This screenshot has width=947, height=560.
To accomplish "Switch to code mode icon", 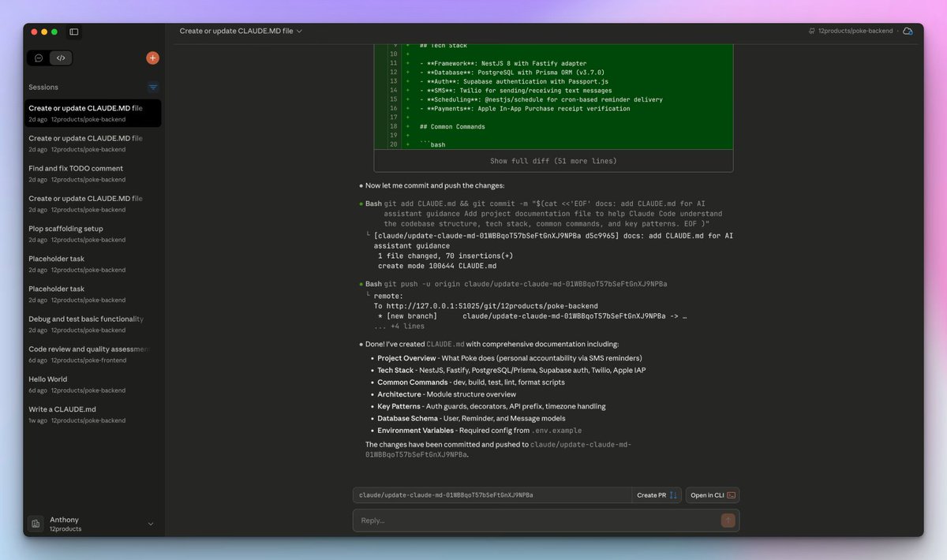I will (61, 58).
